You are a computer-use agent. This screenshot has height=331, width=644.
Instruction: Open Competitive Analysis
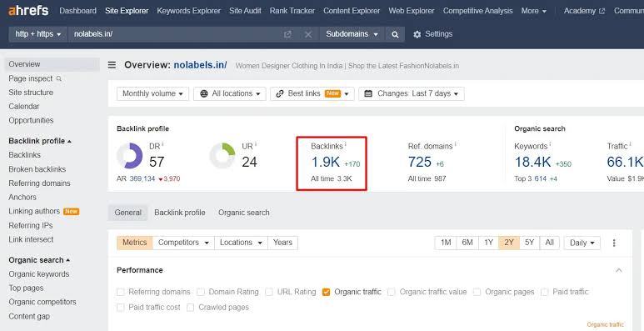click(478, 11)
